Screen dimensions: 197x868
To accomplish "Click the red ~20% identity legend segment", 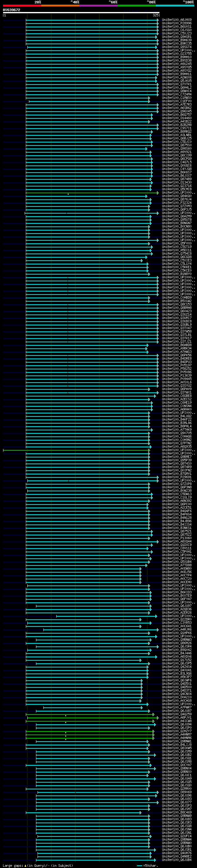I will click(x=22, y=6).
